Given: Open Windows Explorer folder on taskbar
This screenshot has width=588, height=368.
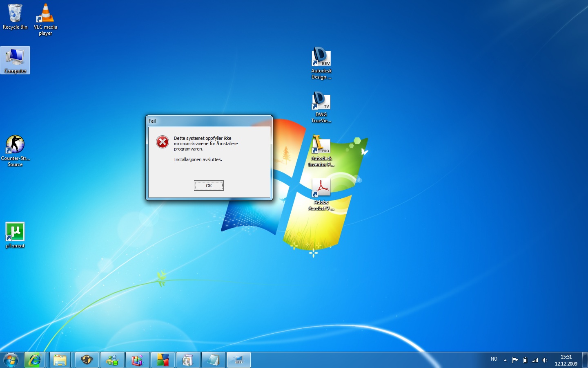Looking at the screenshot, I should click(60, 360).
